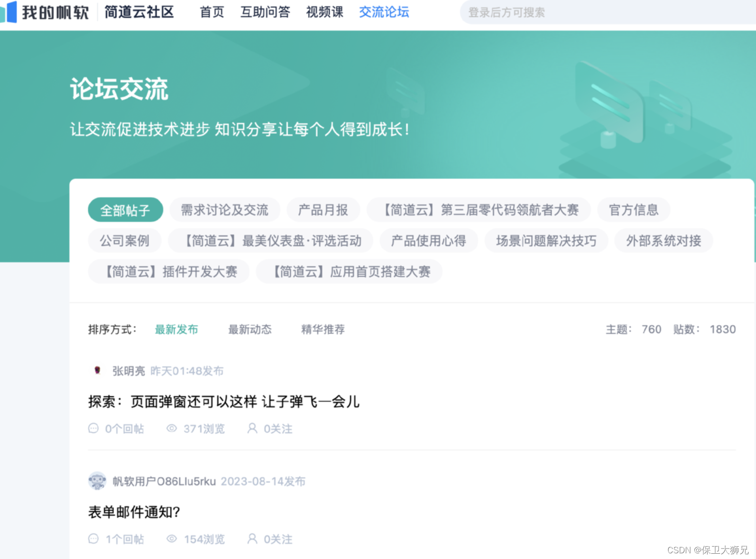The height and width of the screenshot is (559, 756).
Task: Select the 全部帖子 category tag
Action: 125,210
